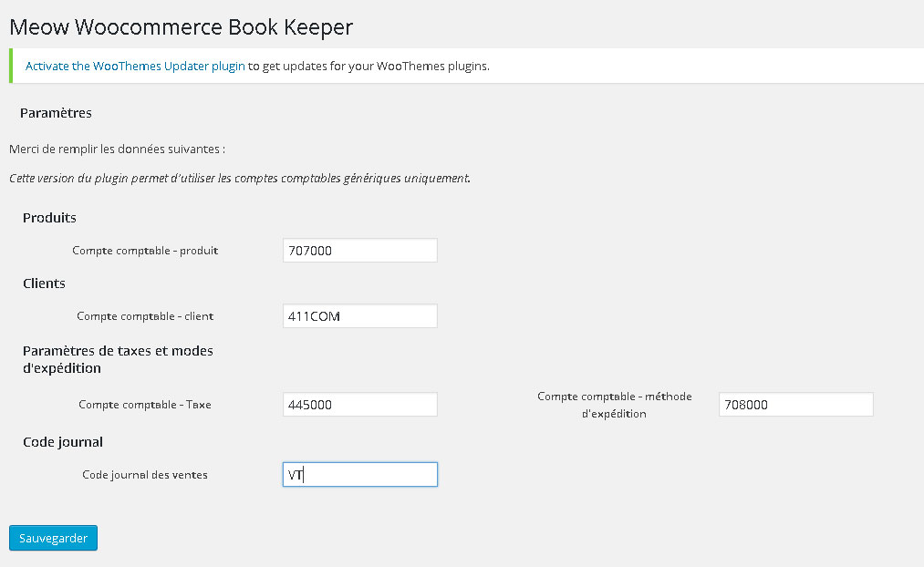924x567 pixels.
Task: Click the 'Merci de remplir les données' text
Action: [117, 148]
